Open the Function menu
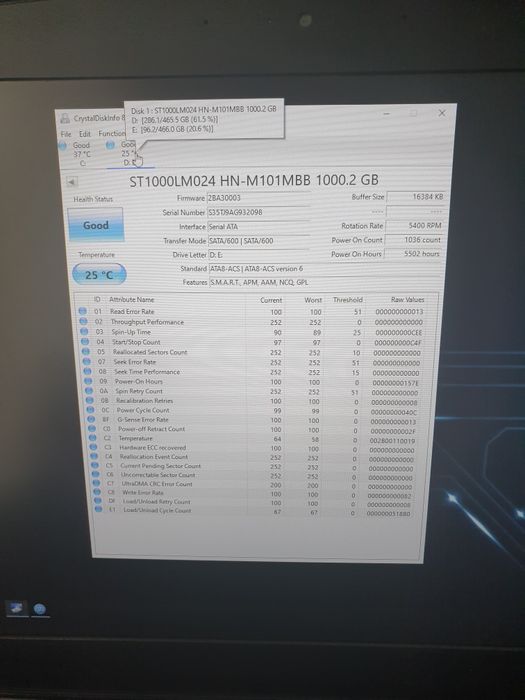Viewport: 525px width, 700px height. [112, 133]
